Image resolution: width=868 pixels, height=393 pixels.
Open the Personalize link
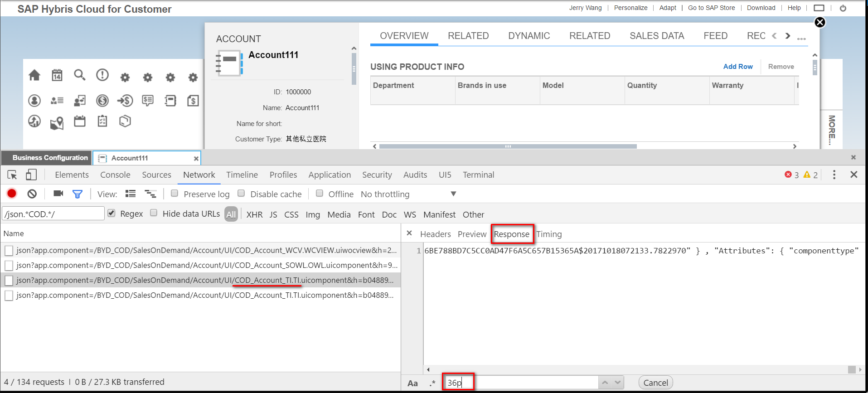[630, 8]
